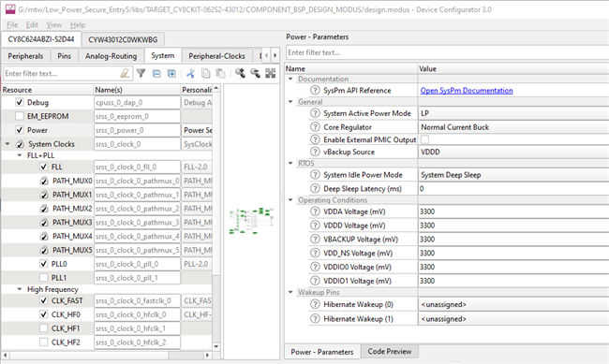Uncheck the Debug resource checkbox

(x=20, y=102)
